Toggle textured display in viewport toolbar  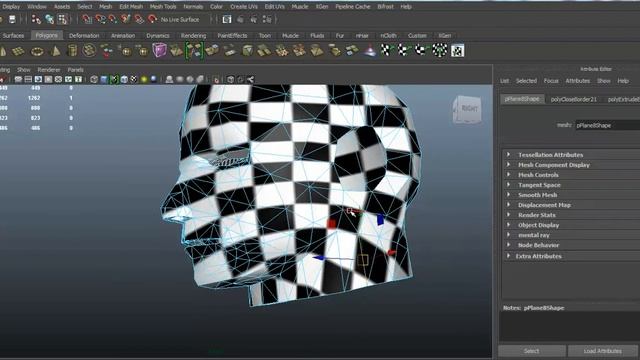(x=133, y=79)
